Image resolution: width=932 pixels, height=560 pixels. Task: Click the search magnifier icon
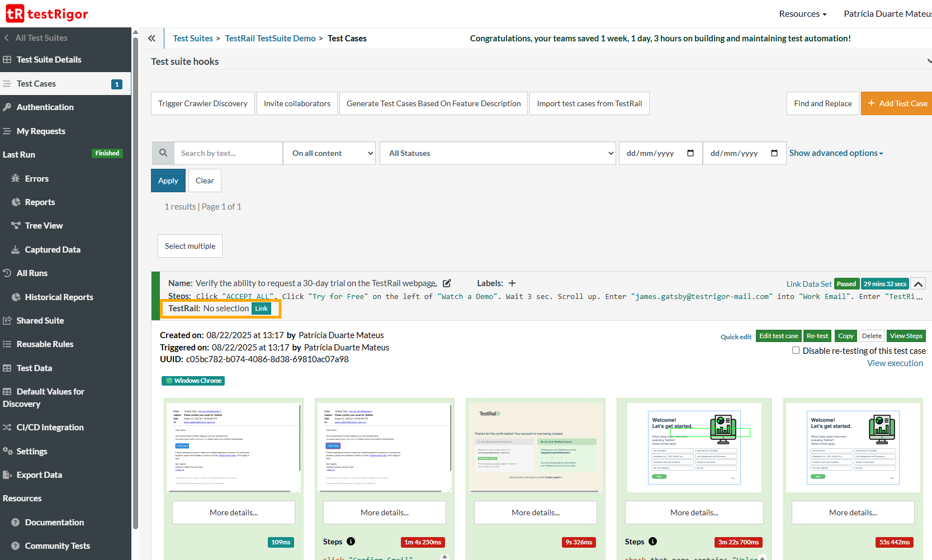[163, 153]
